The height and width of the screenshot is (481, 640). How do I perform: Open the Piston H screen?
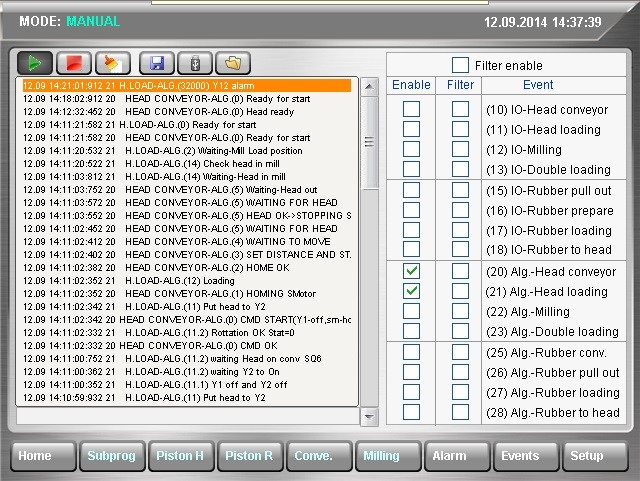[181, 456]
